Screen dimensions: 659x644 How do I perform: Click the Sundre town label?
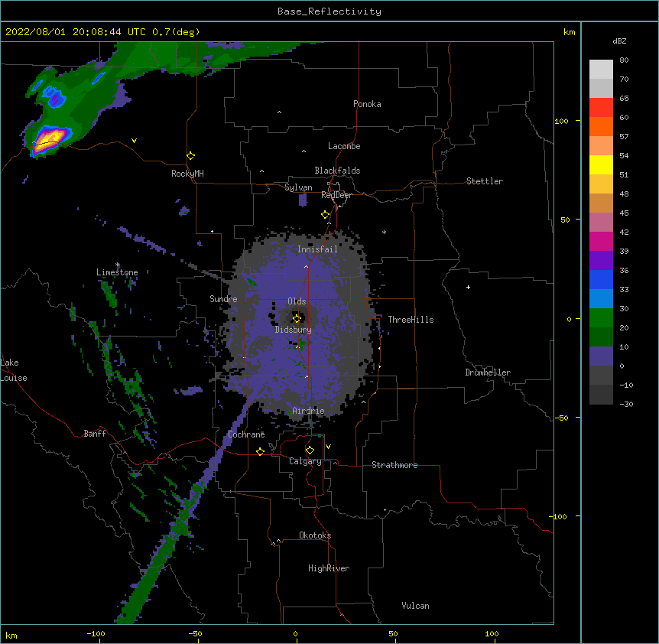[x=223, y=299]
